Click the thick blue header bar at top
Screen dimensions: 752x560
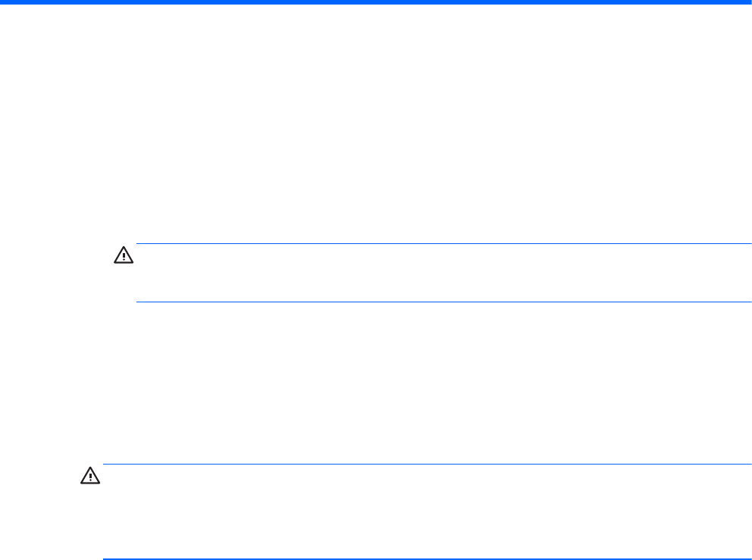pyautogui.click(x=376, y=3)
